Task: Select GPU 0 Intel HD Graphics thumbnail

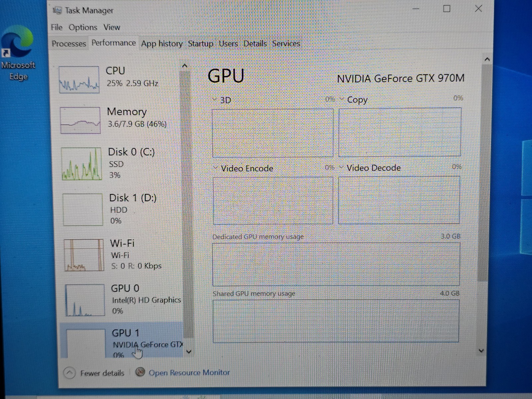Action: pyautogui.click(x=85, y=300)
